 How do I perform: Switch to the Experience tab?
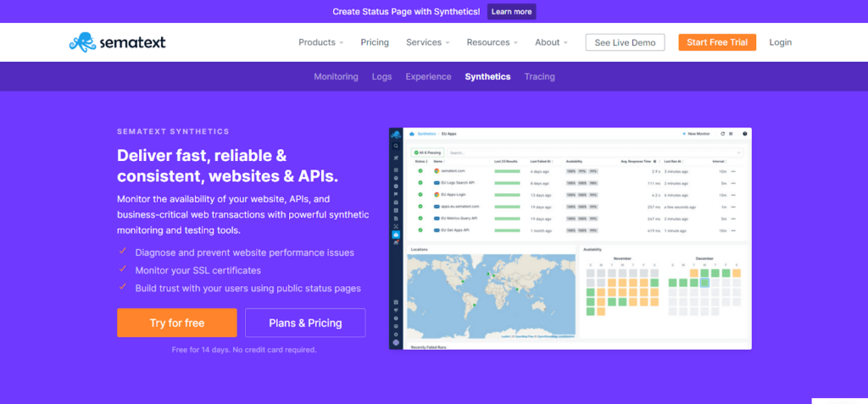(x=428, y=76)
